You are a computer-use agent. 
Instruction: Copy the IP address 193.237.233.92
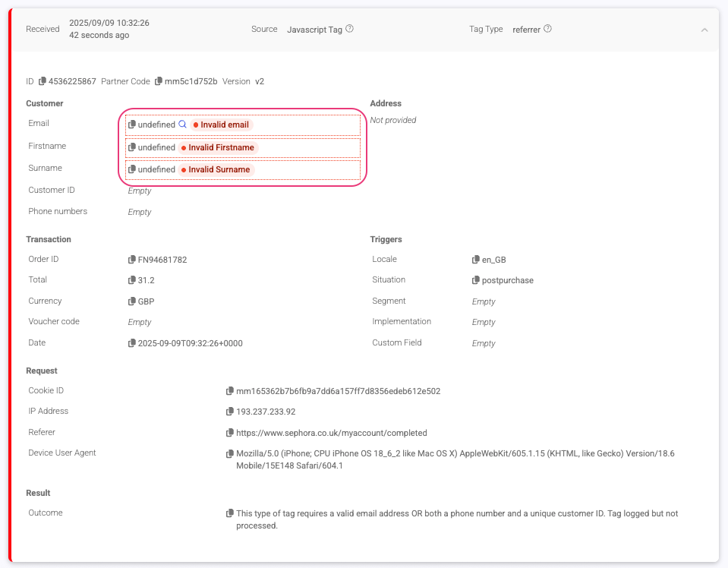click(230, 412)
